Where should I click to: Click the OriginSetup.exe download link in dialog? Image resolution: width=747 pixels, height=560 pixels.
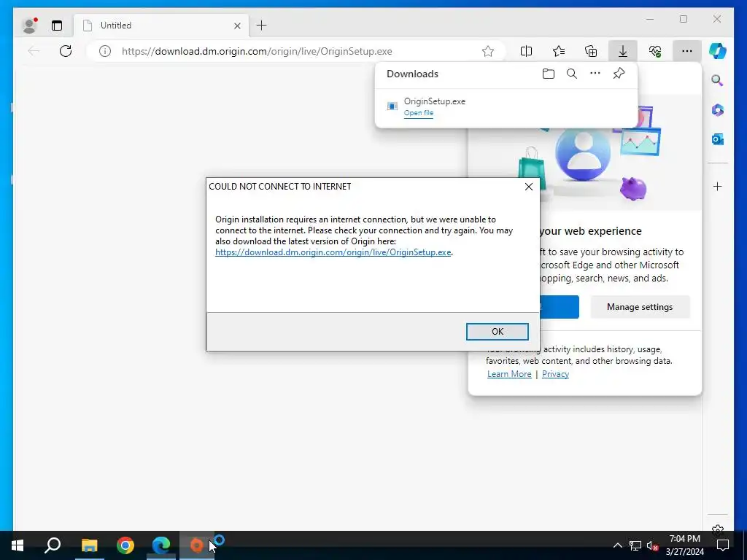coord(333,252)
